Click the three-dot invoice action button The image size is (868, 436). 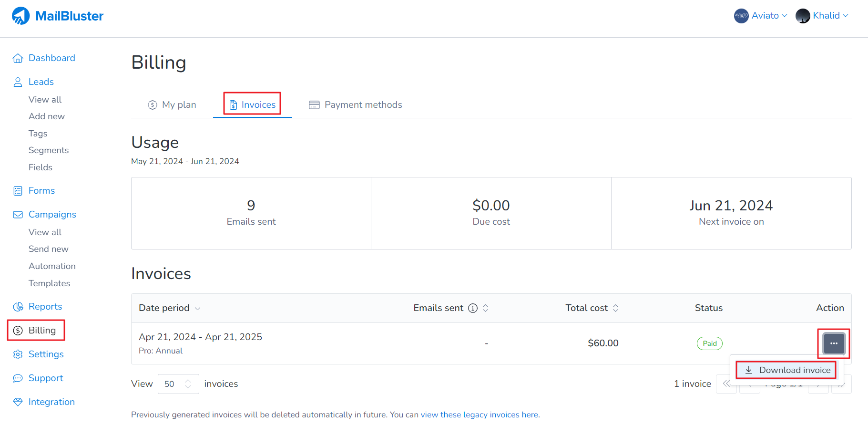pos(834,343)
